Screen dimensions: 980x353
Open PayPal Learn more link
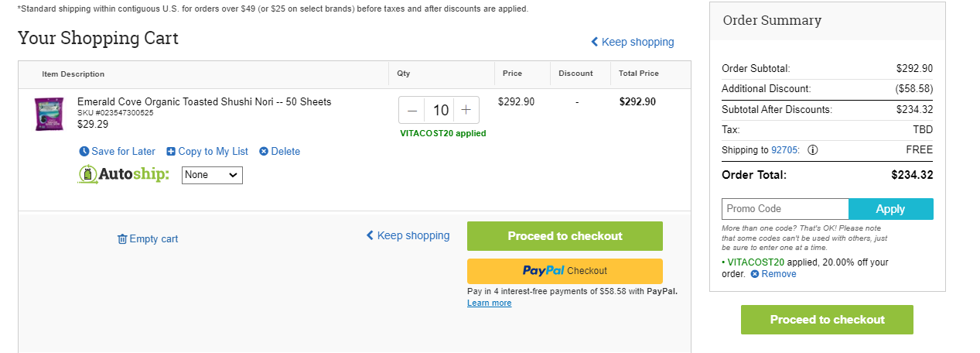point(489,303)
